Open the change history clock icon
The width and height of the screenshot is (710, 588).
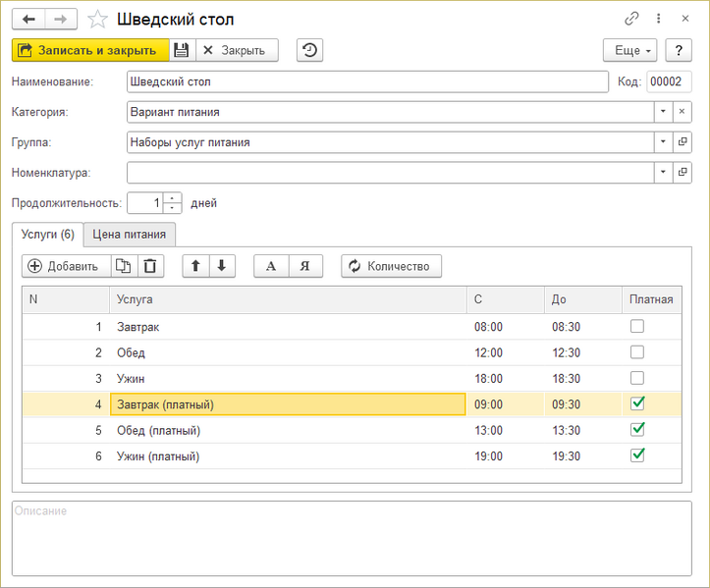(x=310, y=50)
